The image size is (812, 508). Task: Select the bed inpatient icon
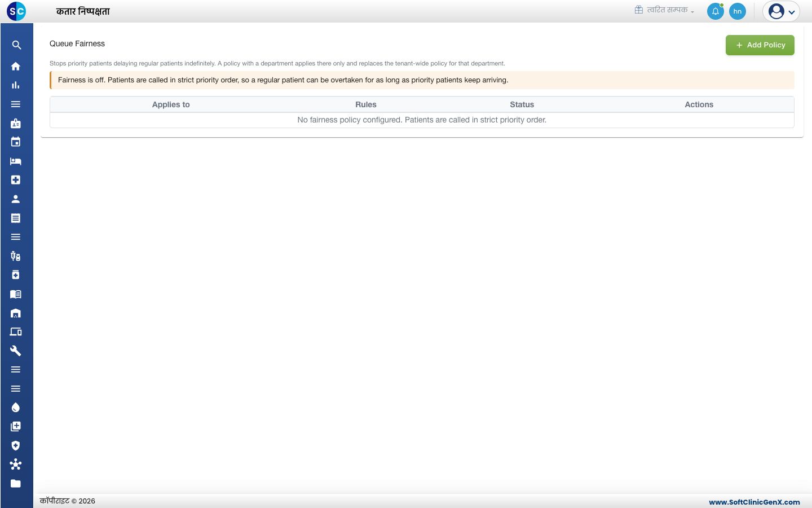pos(16,161)
